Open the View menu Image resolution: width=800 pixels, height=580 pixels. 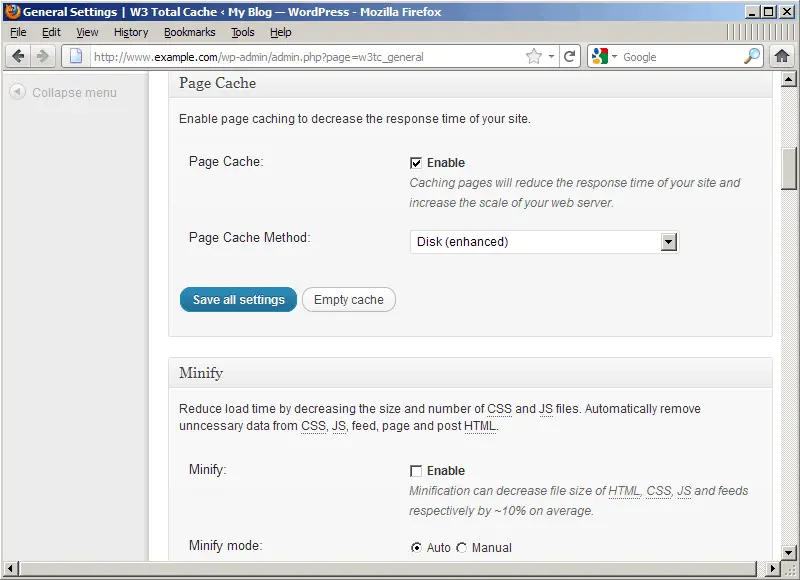(x=87, y=32)
